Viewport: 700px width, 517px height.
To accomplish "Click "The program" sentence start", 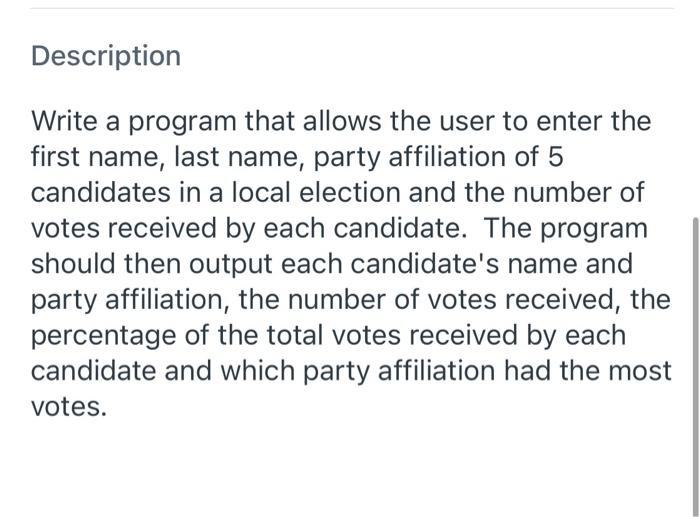I will (566, 229).
